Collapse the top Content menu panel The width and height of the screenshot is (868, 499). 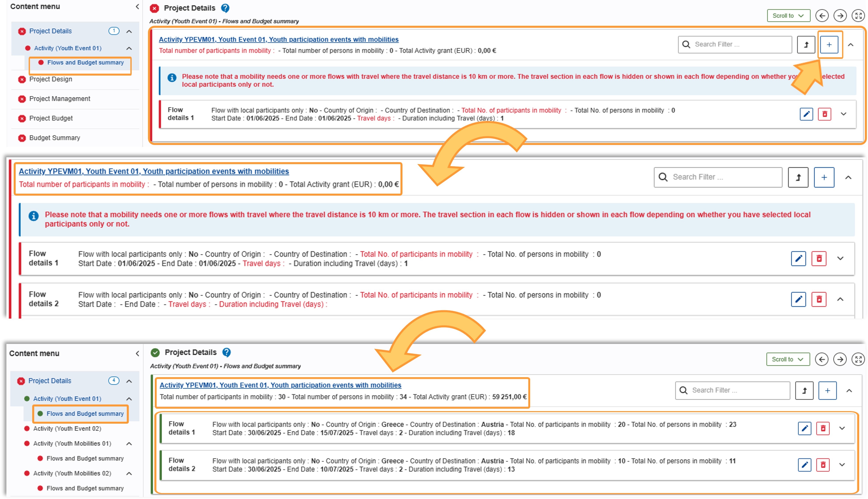point(137,7)
